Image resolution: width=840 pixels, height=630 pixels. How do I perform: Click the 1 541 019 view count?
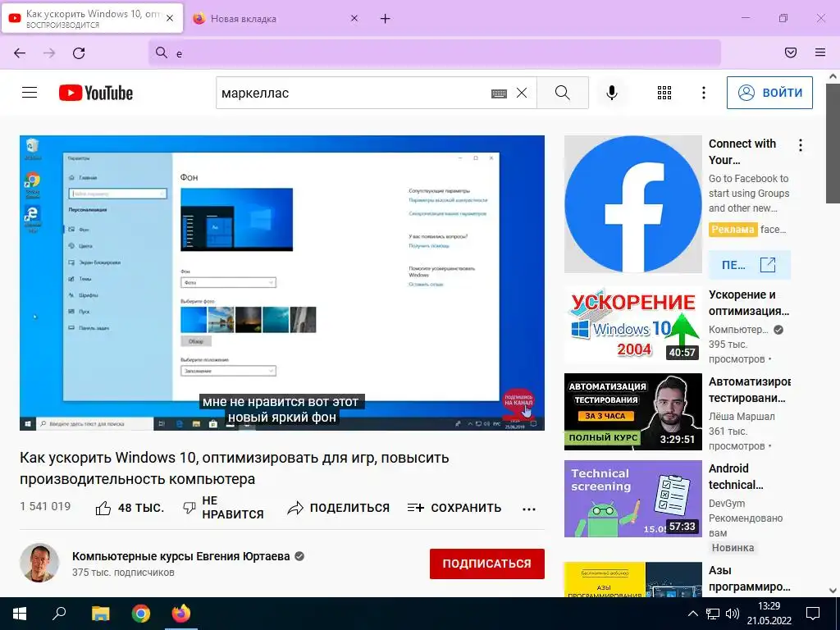point(45,507)
